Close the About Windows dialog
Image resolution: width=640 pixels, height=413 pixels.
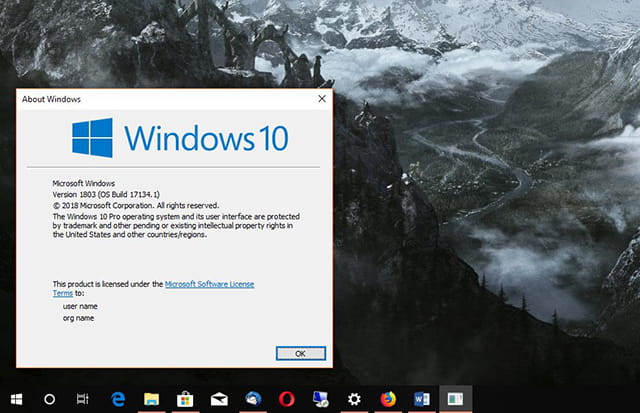[322, 99]
